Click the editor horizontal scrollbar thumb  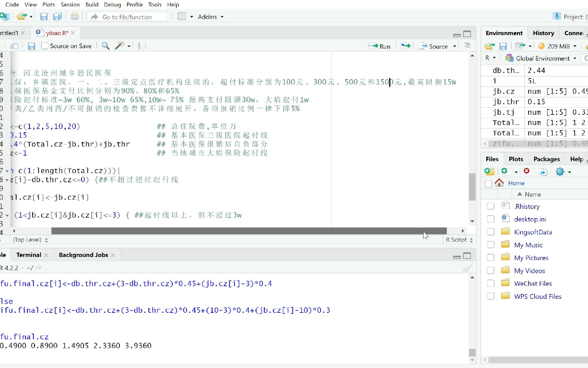(249, 231)
